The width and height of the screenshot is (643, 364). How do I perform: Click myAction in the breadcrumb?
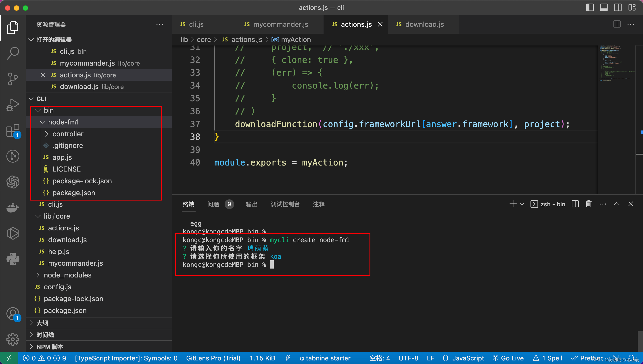tap(296, 39)
